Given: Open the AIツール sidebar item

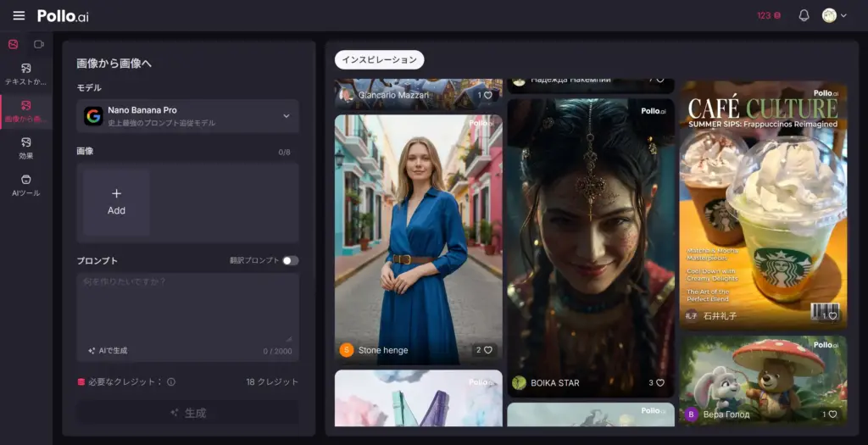Looking at the screenshot, I should click(25, 185).
